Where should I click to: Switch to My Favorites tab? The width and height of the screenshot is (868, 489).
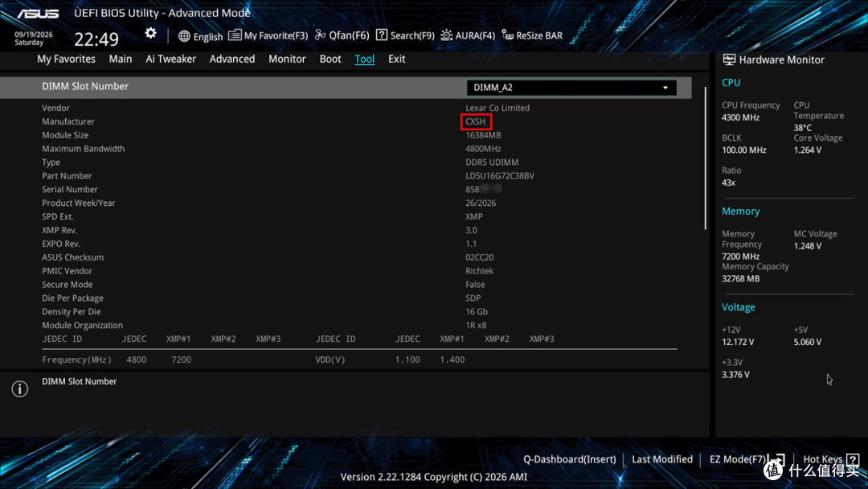pos(66,59)
